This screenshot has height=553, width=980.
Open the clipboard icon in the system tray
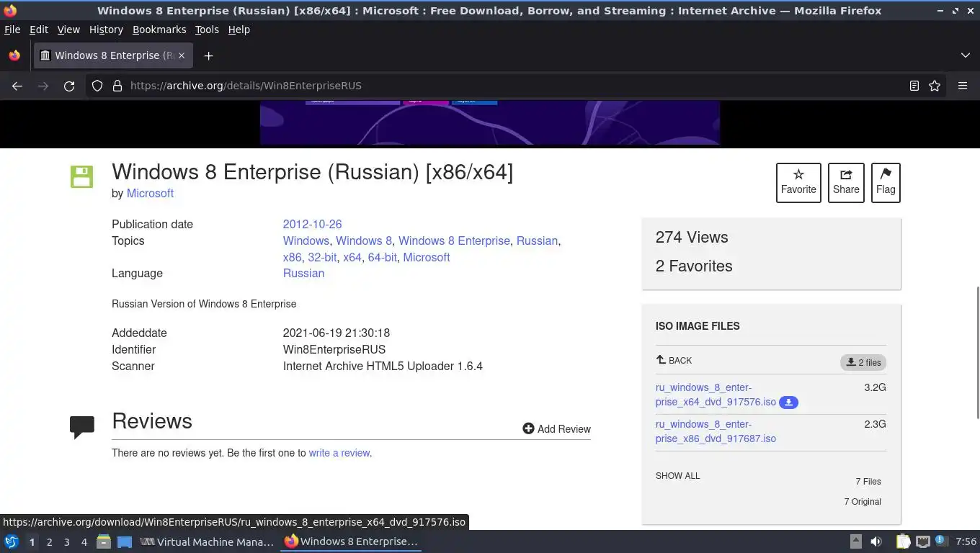[903, 541]
